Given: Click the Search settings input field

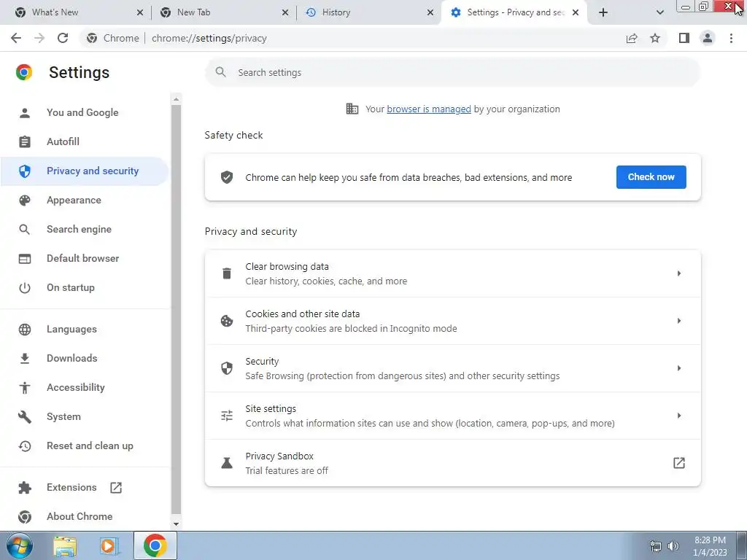Looking at the screenshot, I should pyautogui.click(x=452, y=72).
